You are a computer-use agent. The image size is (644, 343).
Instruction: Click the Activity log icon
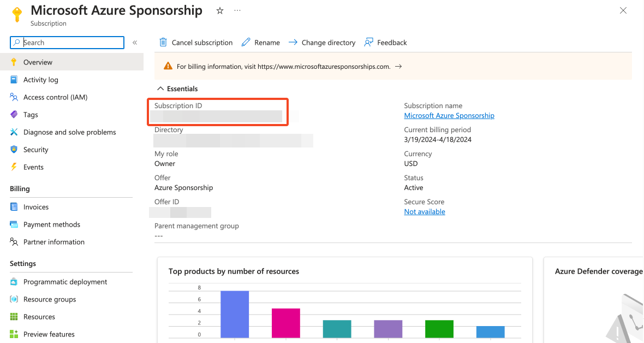(14, 79)
